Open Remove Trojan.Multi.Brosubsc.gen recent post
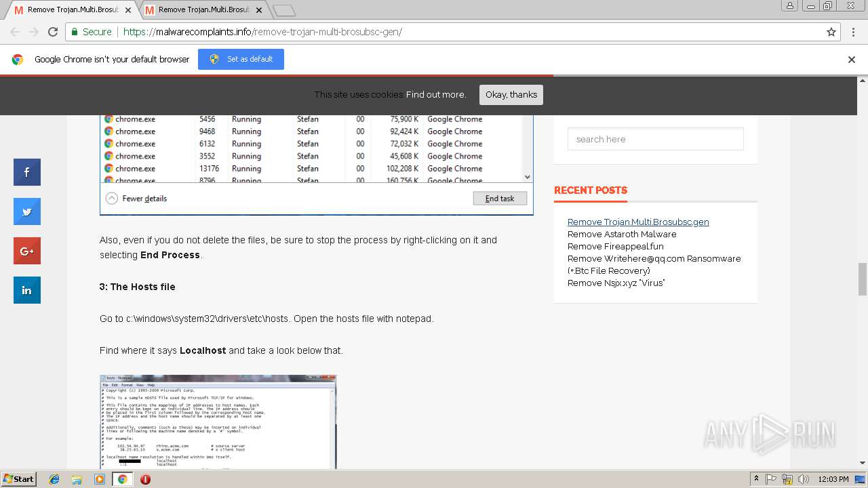Image resolution: width=868 pixels, height=488 pixels. 638,222
